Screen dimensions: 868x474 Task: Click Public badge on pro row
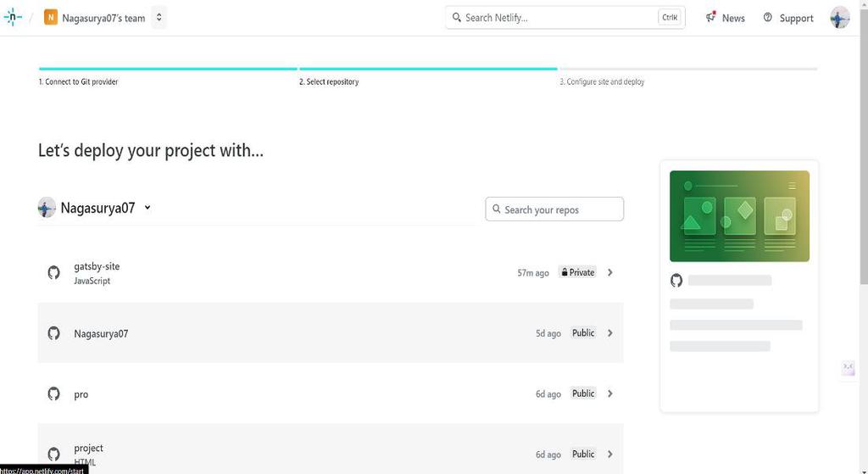point(583,393)
